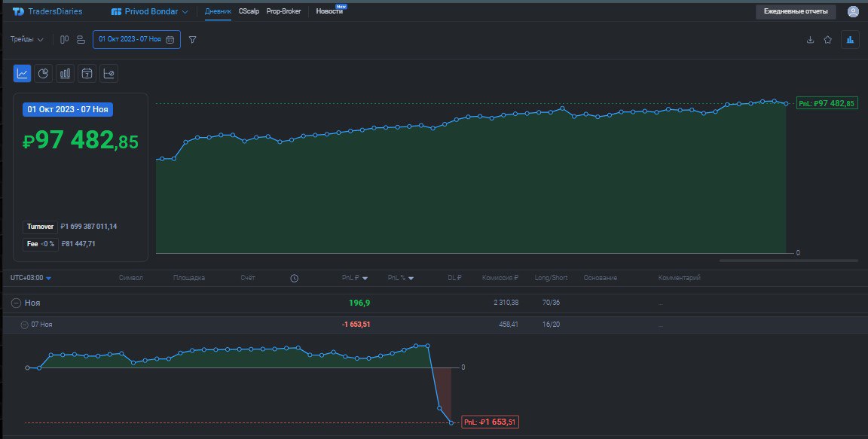Toggle the statistics bar chart panel button
868x439 pixels.
[850, 39]
